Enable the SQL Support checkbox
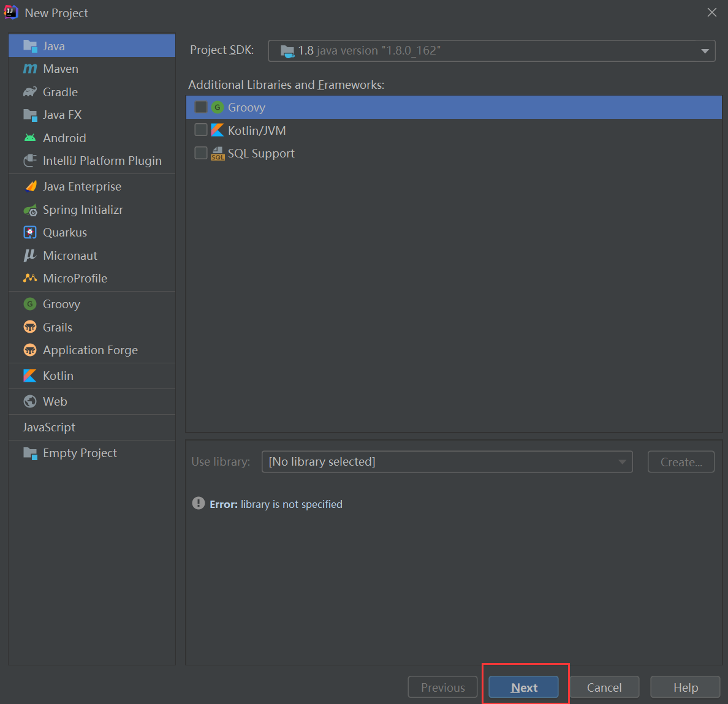 201,153
